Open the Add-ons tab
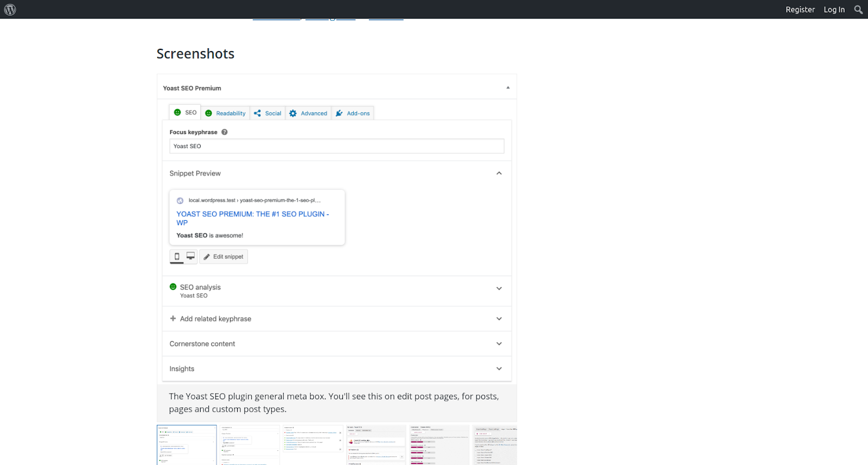Viewport: 868px width, 465px height. (353, 113)
